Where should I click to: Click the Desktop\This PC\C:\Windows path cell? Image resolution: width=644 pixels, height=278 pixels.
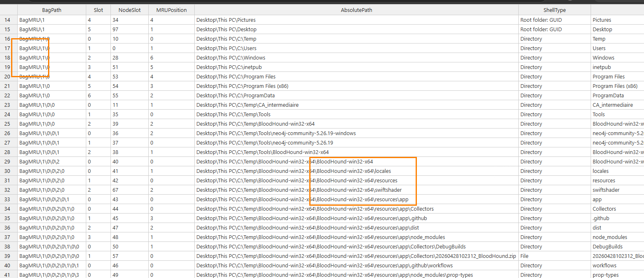pyautogui.click(x=356, y=57)
